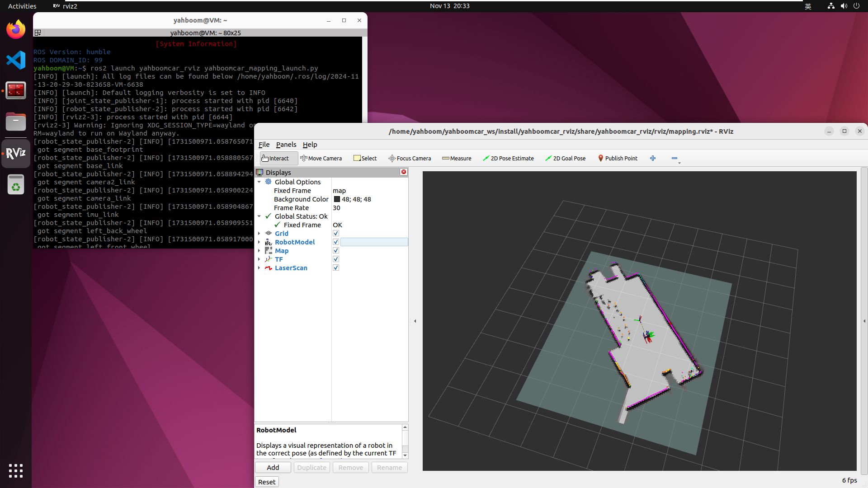Edit the Fixed Frame value map
The image size is (868, 488).
click(x=370, y=191)
